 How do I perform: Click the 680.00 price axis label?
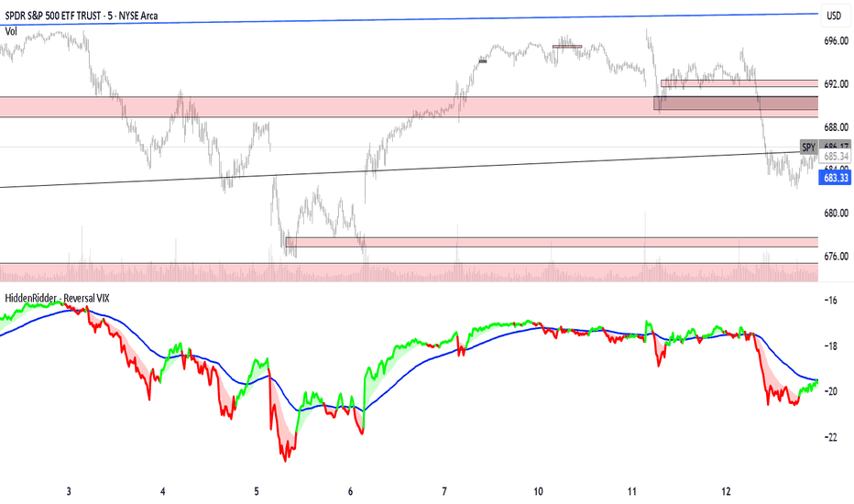[x=837, y=214]
